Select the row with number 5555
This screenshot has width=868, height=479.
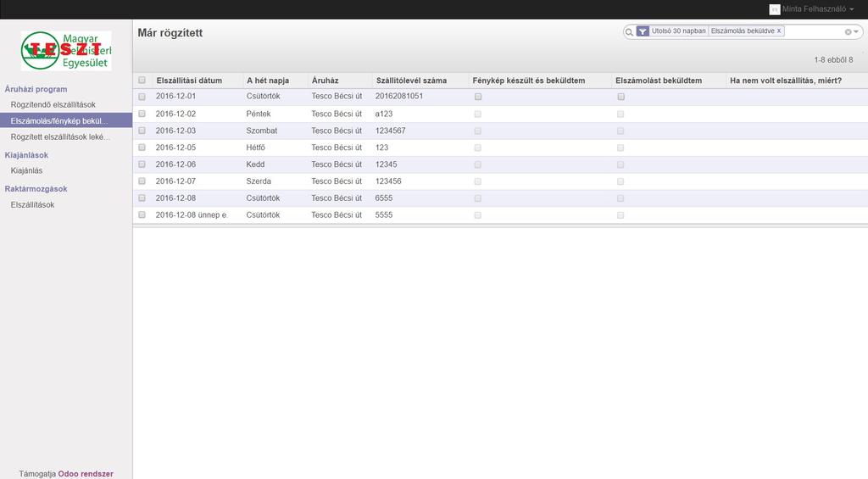[x=142, y=214]
